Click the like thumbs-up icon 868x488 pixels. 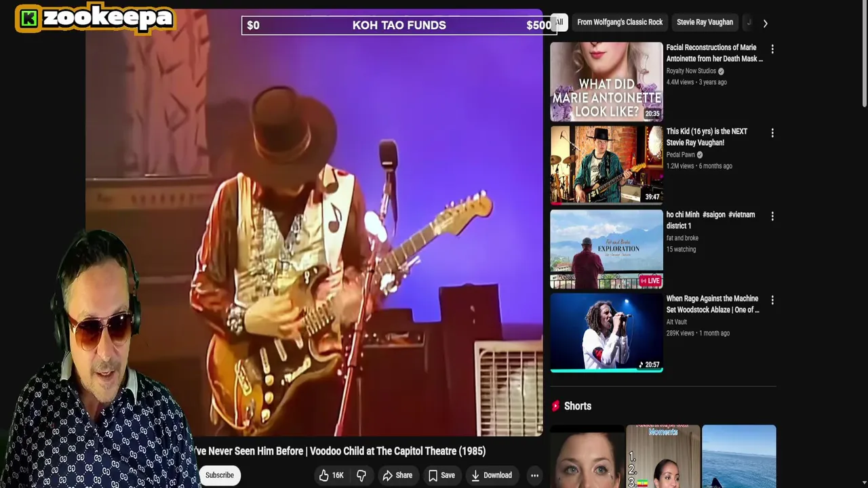pyautogui.click(x=324, y=475)
